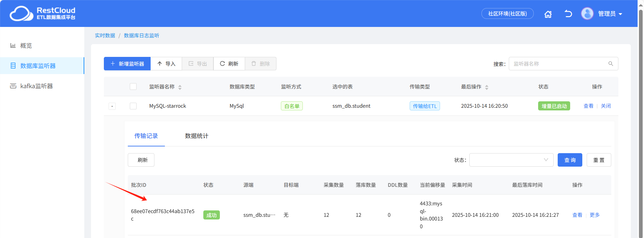Click the add new listener button
The width and height of the screenshot is (644, 238).
[x=127, y=64]
